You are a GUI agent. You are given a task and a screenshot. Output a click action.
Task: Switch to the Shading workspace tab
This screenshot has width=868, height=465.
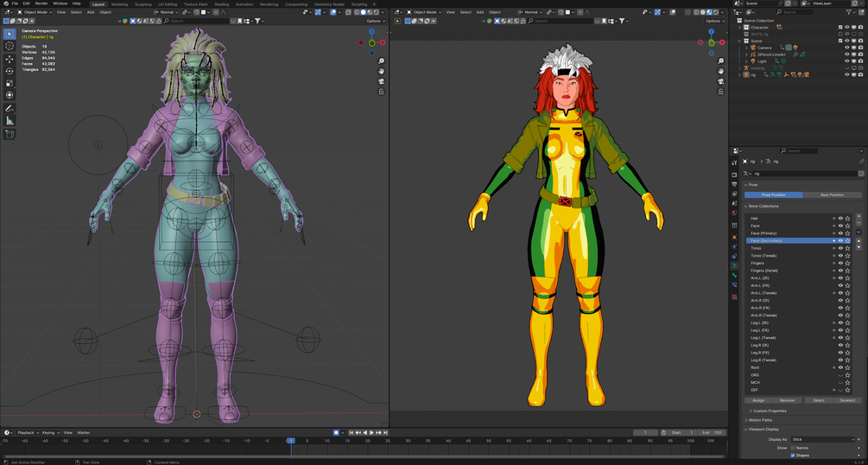(221, 3)
